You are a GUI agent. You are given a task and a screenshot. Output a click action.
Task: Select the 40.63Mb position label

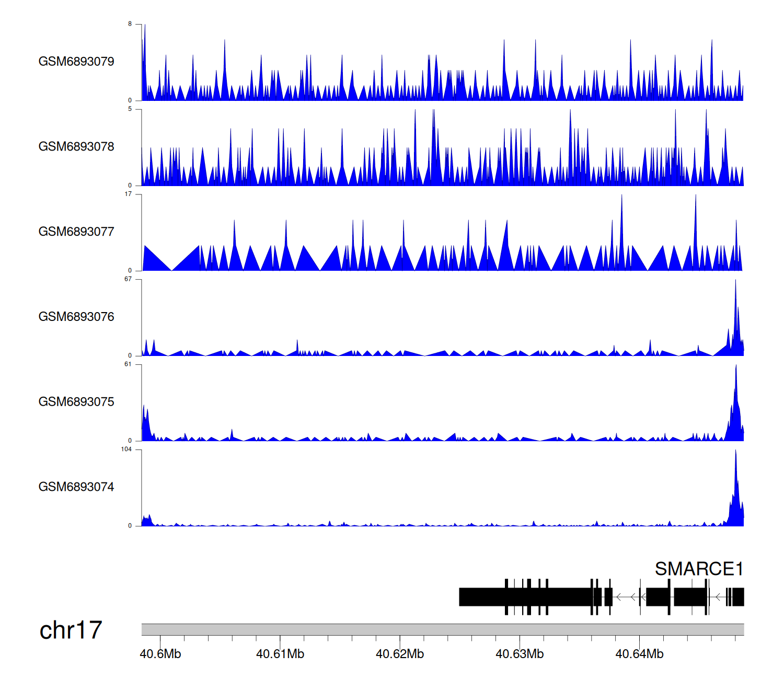[x=520, y=654]
